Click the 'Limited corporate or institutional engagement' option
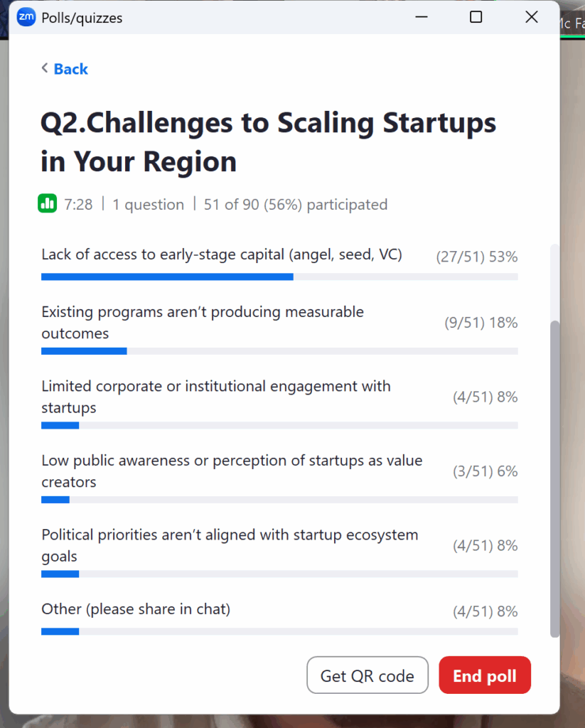The width and height of the screenshot is (585, 728). 215,397
